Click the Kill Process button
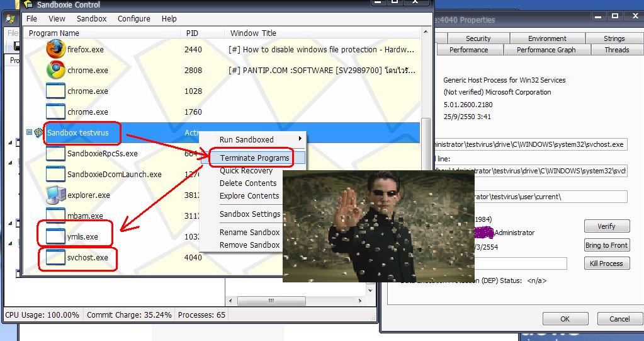The height and width of the screenshot is (341, 644). 607,263
